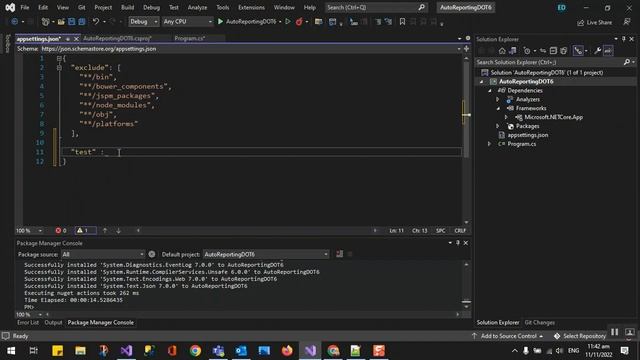Image resolution: width=640 pixels, height=360 pixels.
Task: Click Package Manager settings stop-circle icon
Action: [152, 254]
